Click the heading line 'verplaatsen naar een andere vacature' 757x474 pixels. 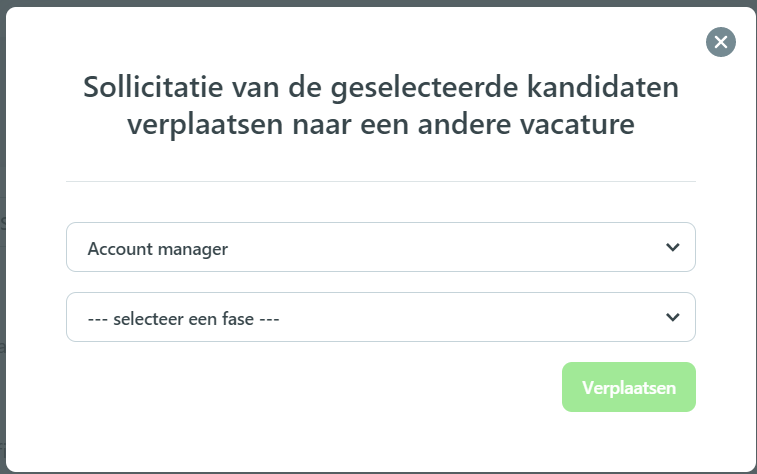point(380,125)
